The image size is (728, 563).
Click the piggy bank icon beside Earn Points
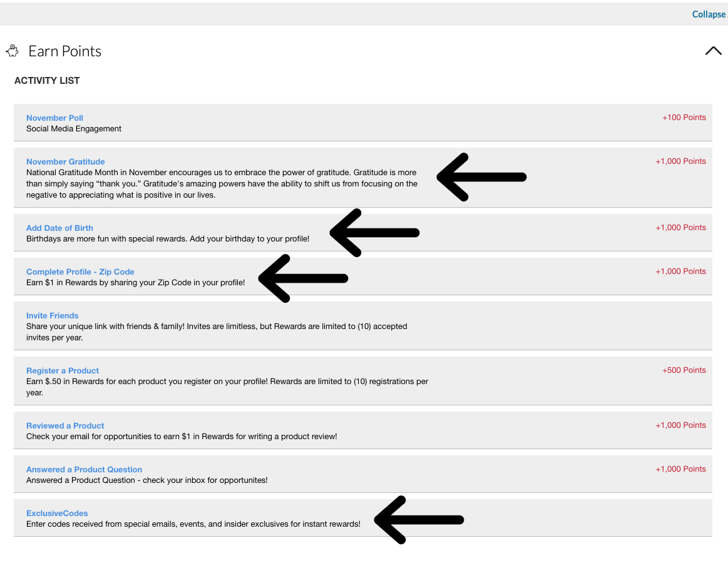(13, 51)
